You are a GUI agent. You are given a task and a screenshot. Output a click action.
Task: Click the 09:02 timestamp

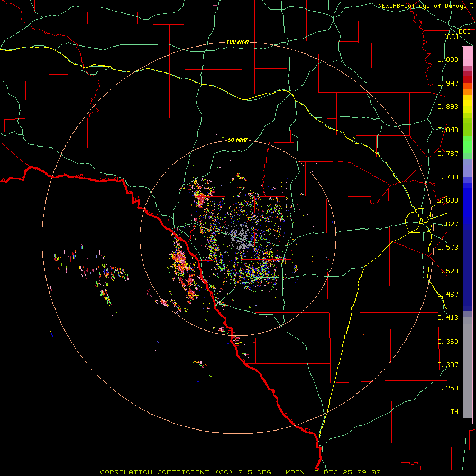(369, 472)
